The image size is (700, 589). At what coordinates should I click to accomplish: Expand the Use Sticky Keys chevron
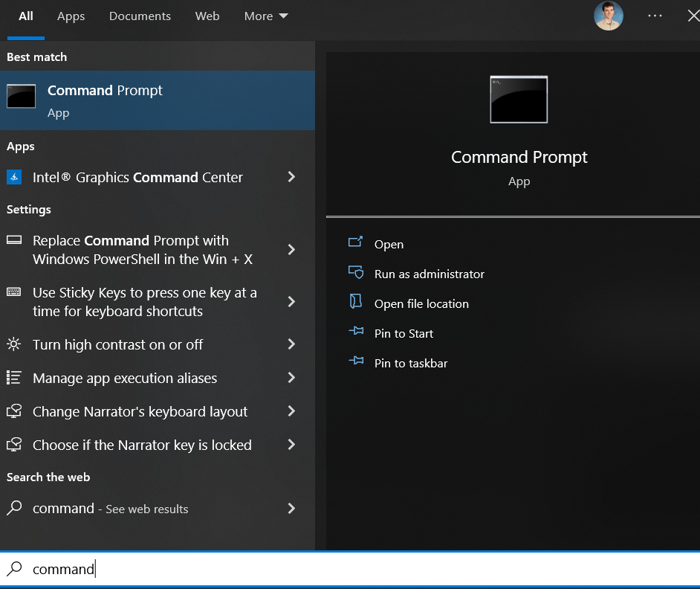point(291,302)
